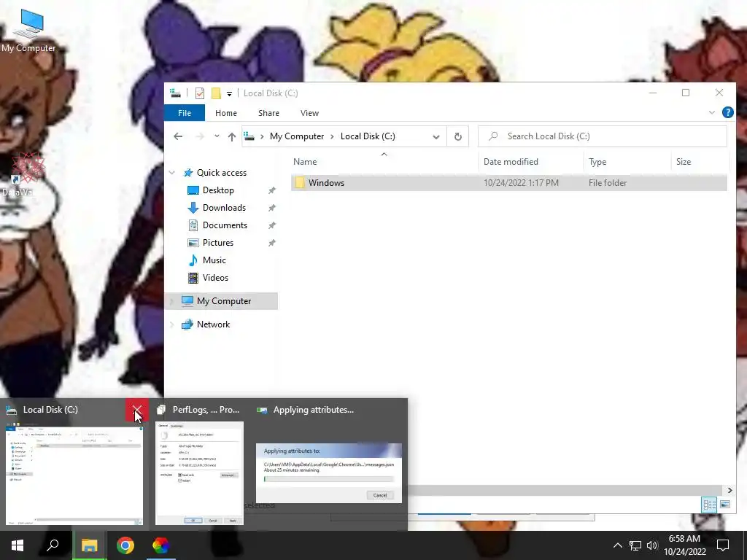Click the pin icon next to Downloads

271,208
